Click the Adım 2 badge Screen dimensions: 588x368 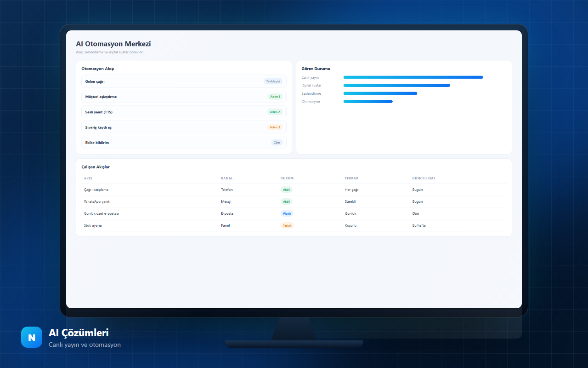click(x=275, y=112)
